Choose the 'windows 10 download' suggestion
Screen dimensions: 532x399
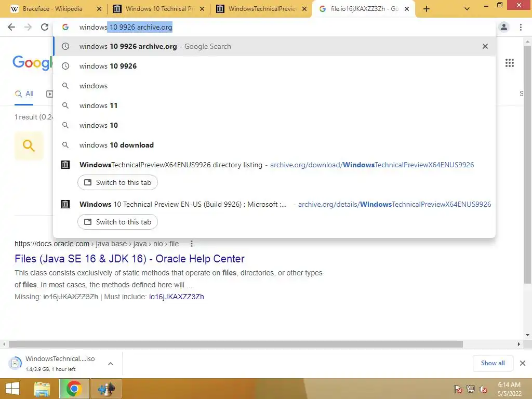274,145
